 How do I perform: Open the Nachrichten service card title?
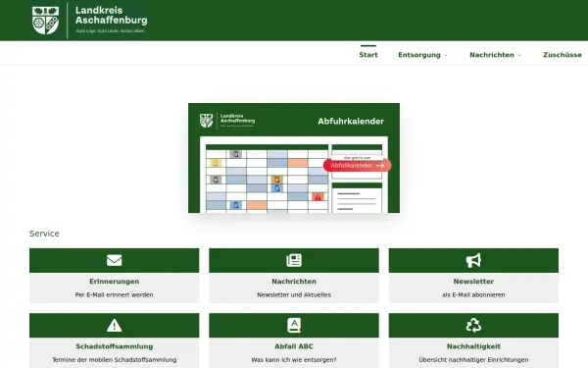pos(294,282)
